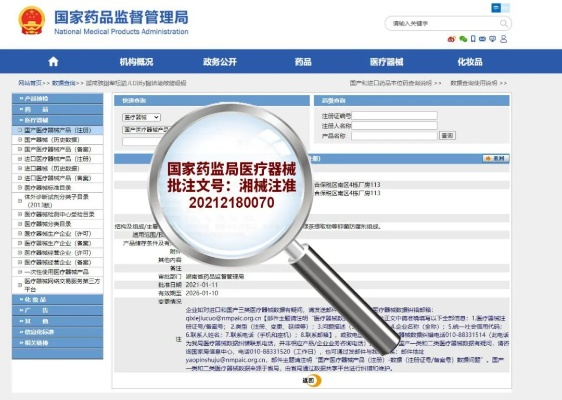Select 医疗器械生产企业（许可） in sidebar

point(57,234)
